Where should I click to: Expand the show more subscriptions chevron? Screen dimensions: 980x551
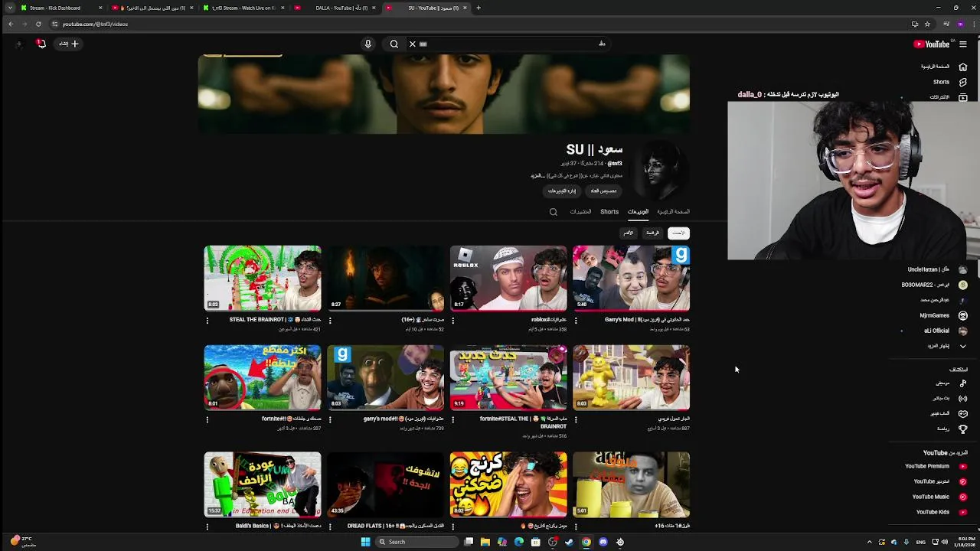(962, 346)
